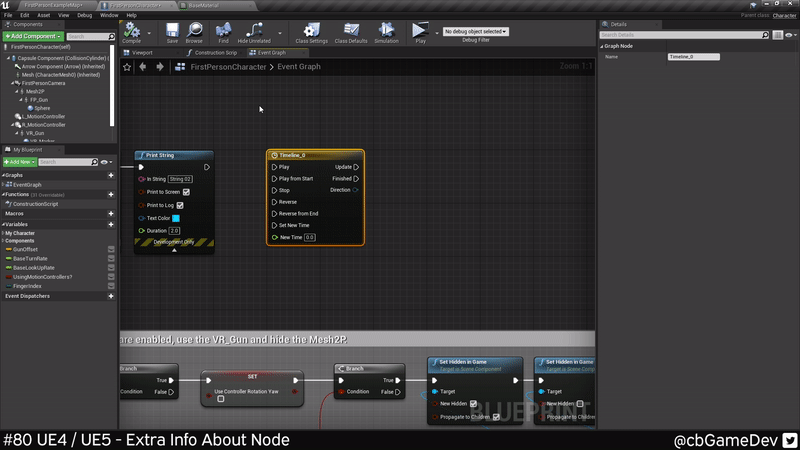Click the green Add New button
The image size is (800, 450).
[x=18, y=162]
